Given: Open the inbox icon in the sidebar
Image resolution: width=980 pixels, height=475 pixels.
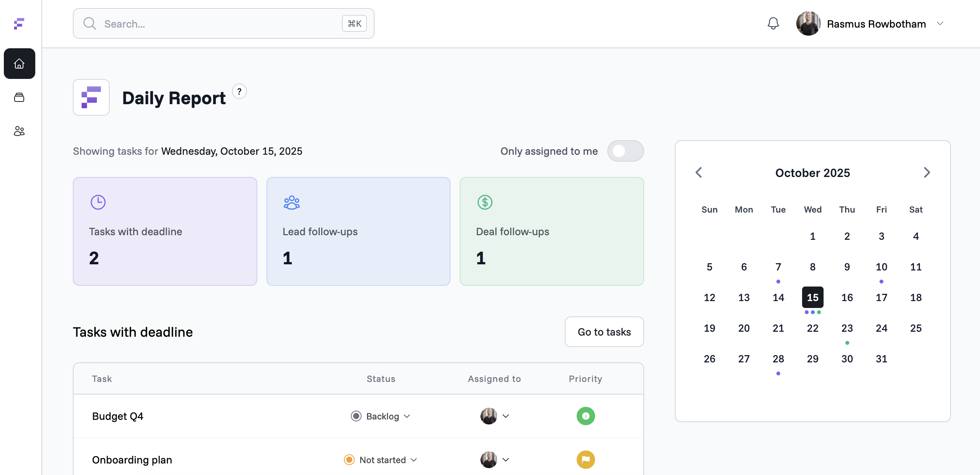Looking at the screenshot, I should point(19,97).
